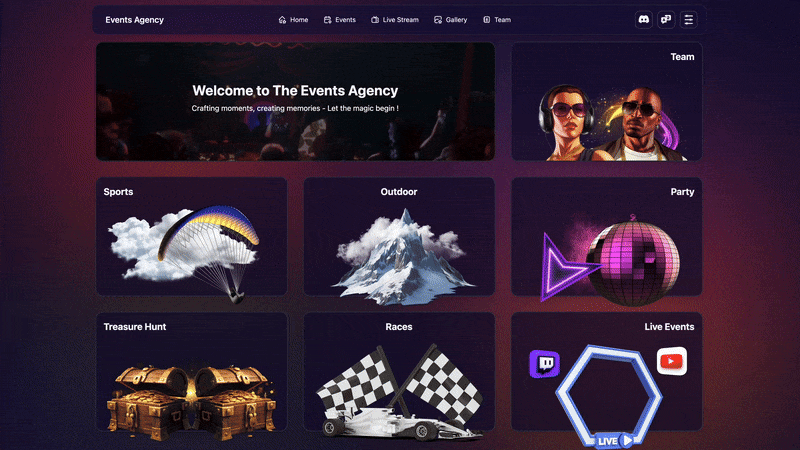
Task: Open the Team card with two avatars
Action: pos(607,102)
